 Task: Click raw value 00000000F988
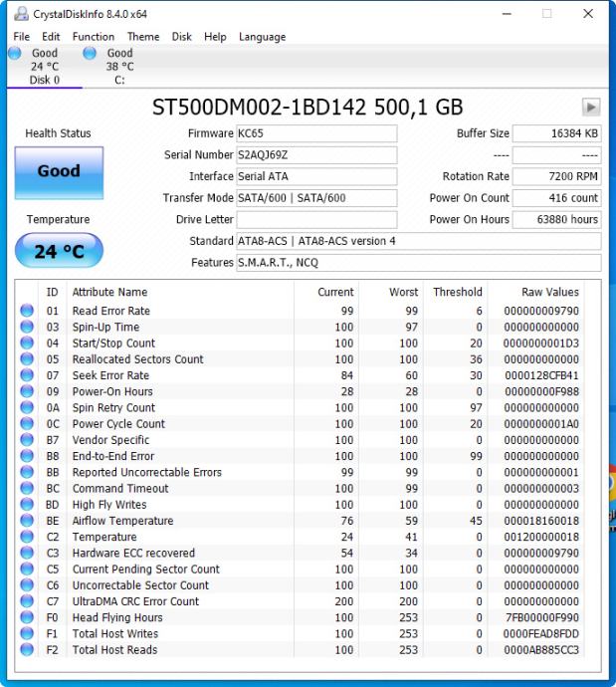[x=542, y=391]
